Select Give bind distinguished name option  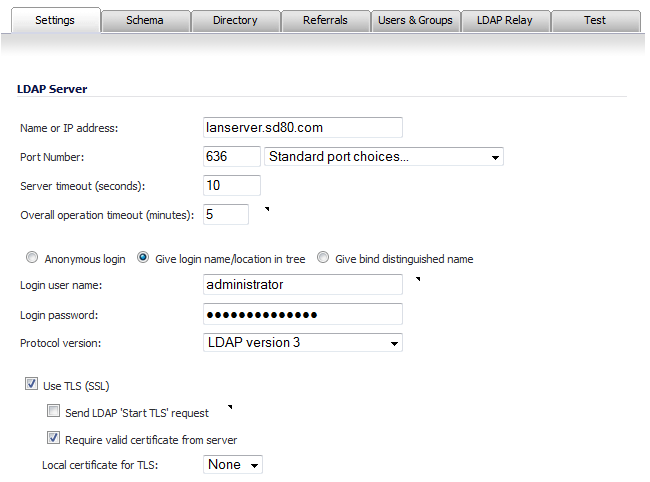pyautogui.click(x=323, y=257)
